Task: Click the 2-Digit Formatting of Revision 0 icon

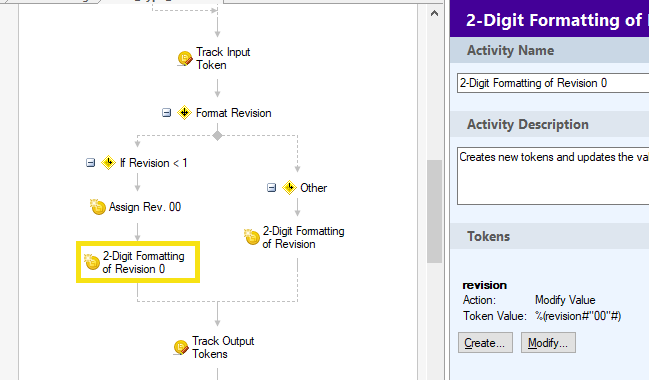Action: tap(91, 262)
